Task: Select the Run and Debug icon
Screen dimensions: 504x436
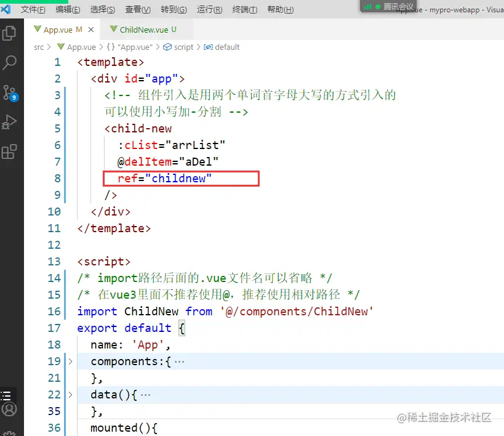Action: tap(10, 121)
